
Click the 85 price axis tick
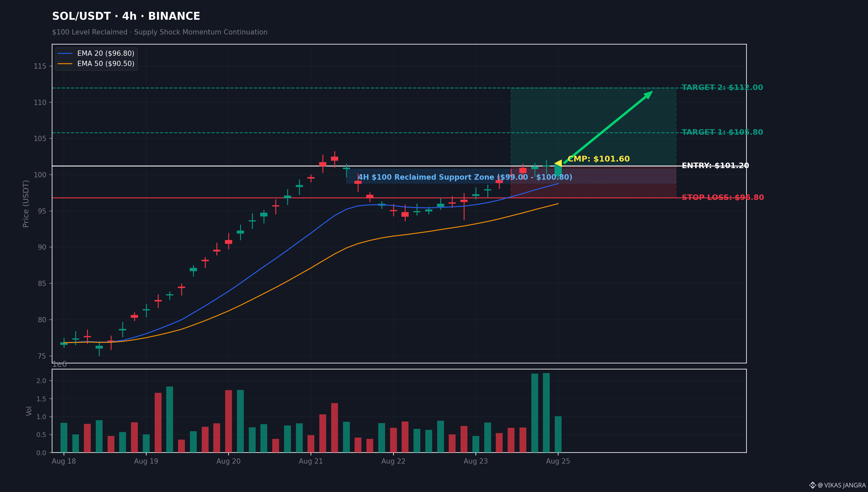coord(42,284)
